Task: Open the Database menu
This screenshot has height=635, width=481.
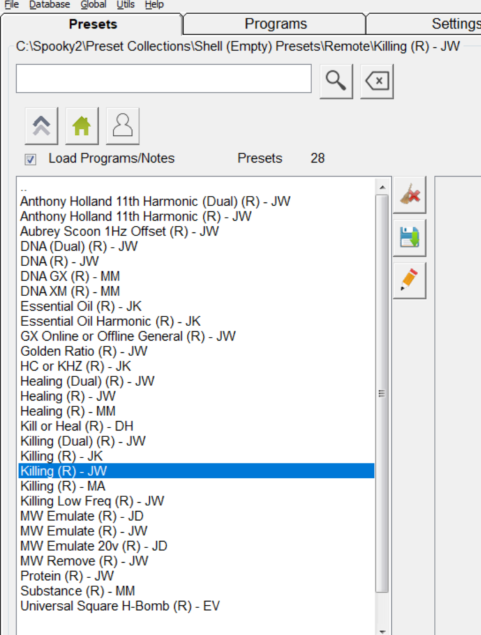Action: 49,4
